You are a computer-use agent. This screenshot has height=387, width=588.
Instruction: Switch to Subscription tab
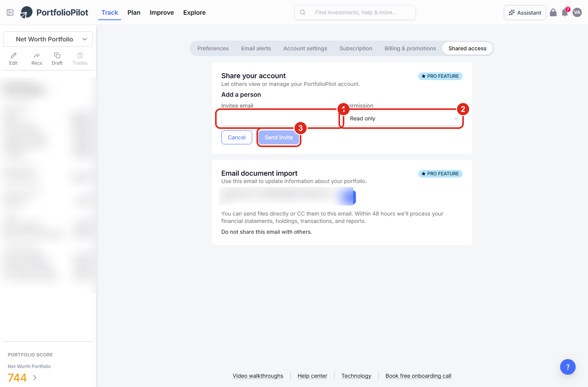click(x=356, y=48)
